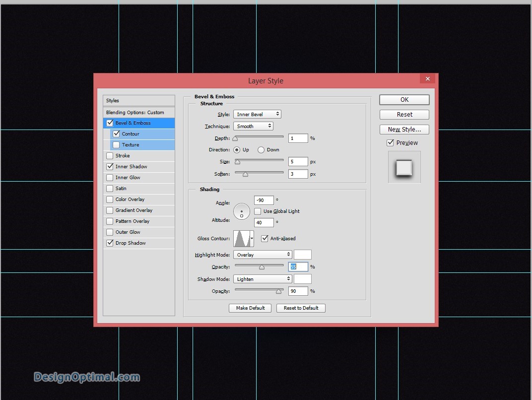Image resolution: width=532 pixels, height=400 pixels.
Task: Select the Down direction radio button
Action: pyautogui.click(x=261, y=150)
